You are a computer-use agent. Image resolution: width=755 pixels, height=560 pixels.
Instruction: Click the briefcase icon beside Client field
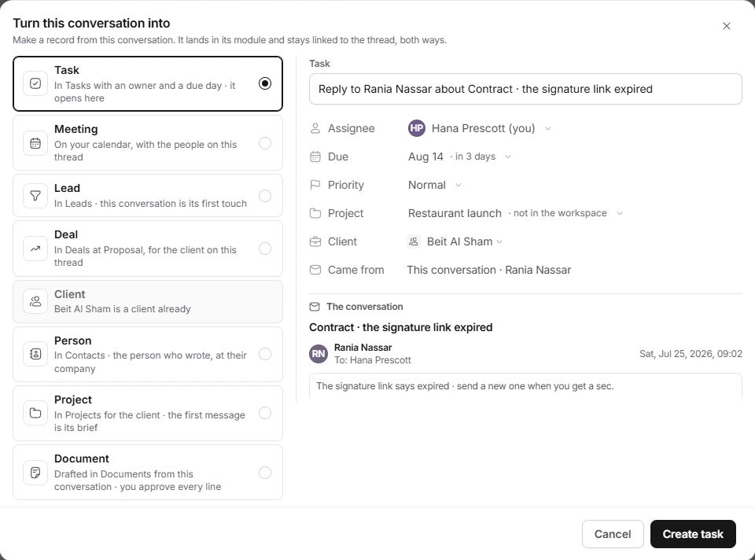pyautogui.click(x=315, y=241)
